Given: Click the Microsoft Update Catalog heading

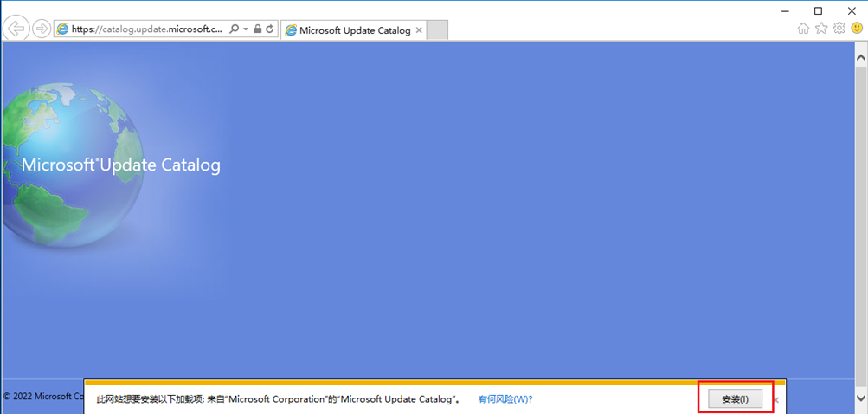Looking at the screenshot, I should coord(120,165).
